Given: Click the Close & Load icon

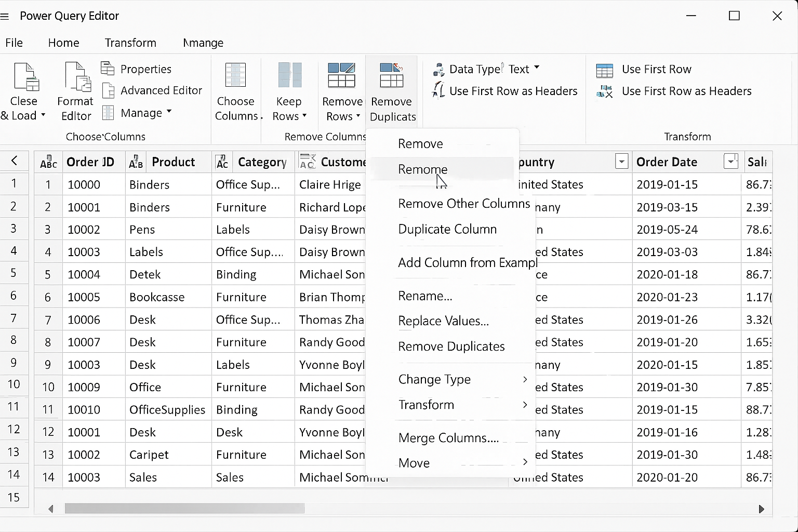Looking at the screenshot, I should tap(25, 76).
